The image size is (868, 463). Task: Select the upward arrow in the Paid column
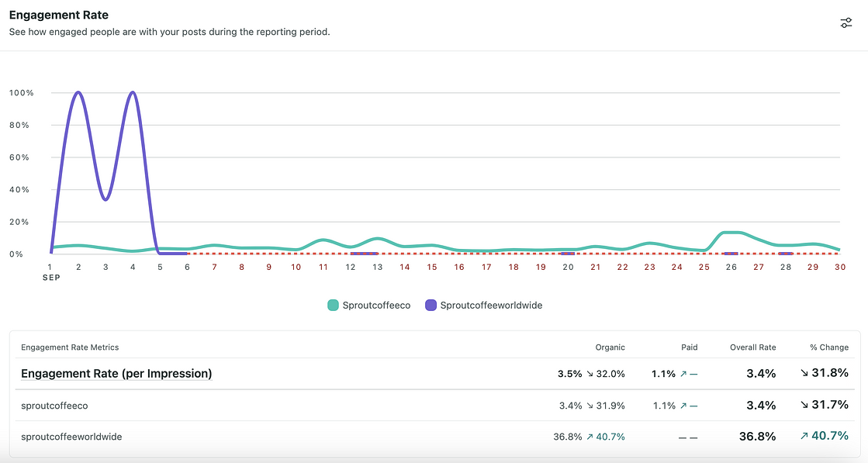pos(684,373)
